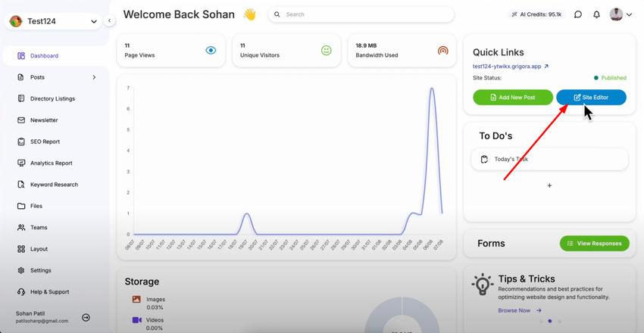
Task: Open the user profile avatar dropdown
Action: click(621, 14)
